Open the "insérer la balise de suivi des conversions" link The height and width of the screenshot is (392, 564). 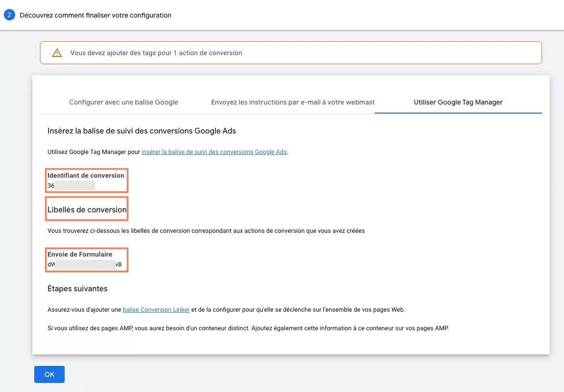point(214,152)
